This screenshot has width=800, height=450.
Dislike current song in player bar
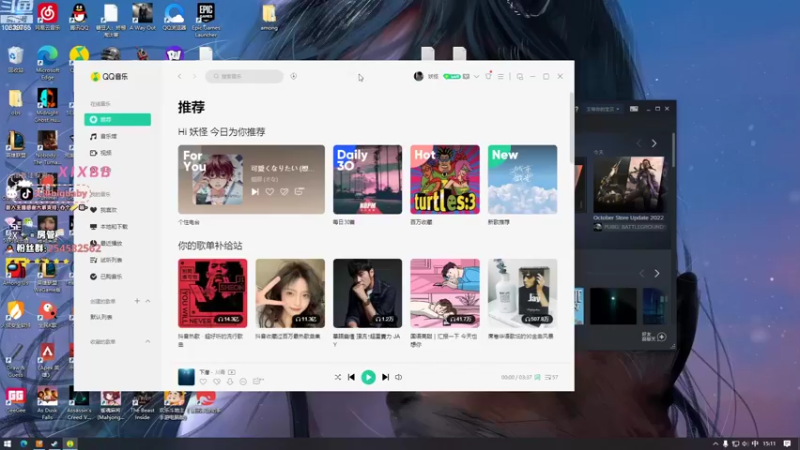217,382
